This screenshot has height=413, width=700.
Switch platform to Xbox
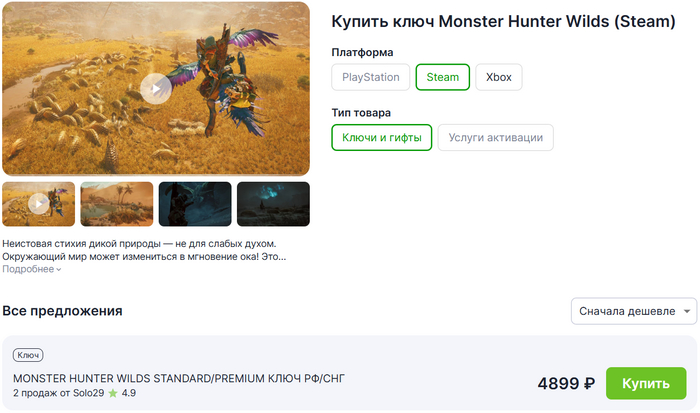[x=498, y=77]
